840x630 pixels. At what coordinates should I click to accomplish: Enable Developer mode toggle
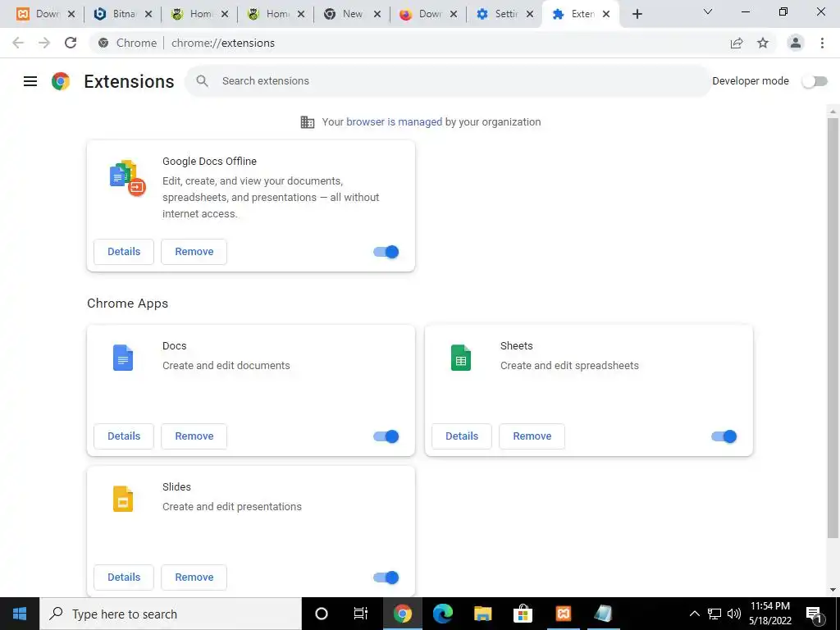click(x=815, y=81)
